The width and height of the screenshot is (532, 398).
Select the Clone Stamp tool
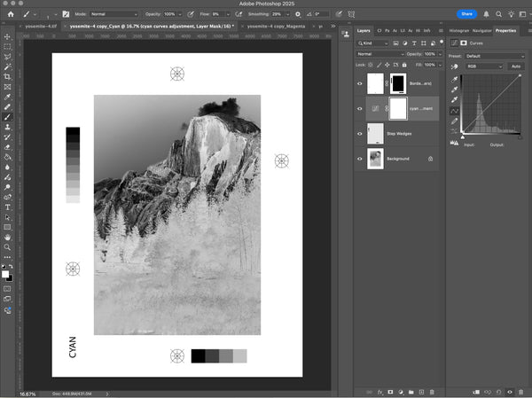click(x=7, y=127)
